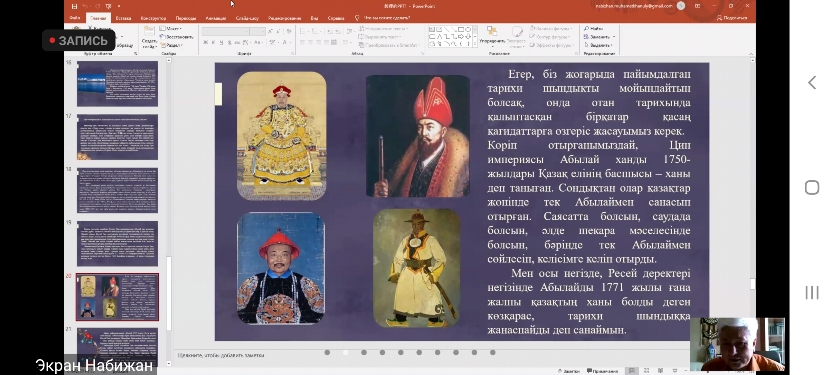Screen dimensions: 833x375
Task: Open the Вид ribbon tab
Action: pyautogui.click(x=315, y=18)
